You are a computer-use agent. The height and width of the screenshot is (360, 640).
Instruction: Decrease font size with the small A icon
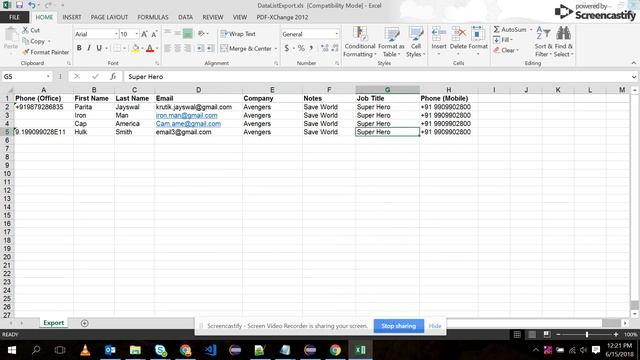154,34
